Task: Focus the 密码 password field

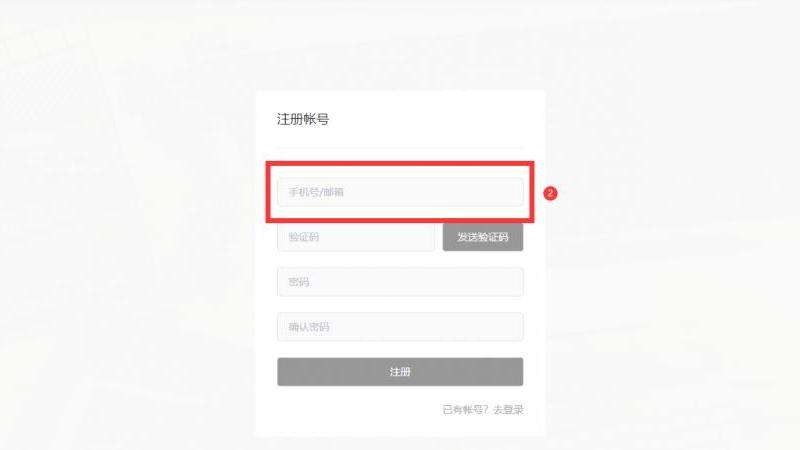Action: [x=400, y=282]
